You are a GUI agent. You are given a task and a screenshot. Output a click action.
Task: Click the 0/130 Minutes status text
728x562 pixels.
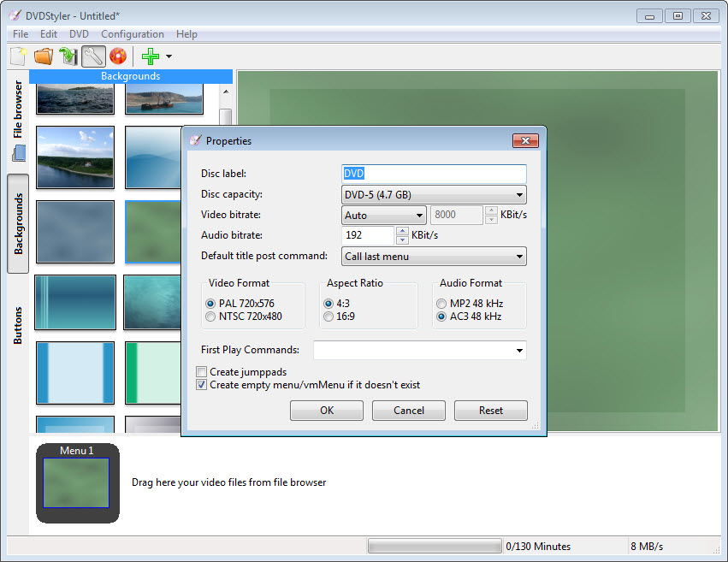click(x=538, y=547)
